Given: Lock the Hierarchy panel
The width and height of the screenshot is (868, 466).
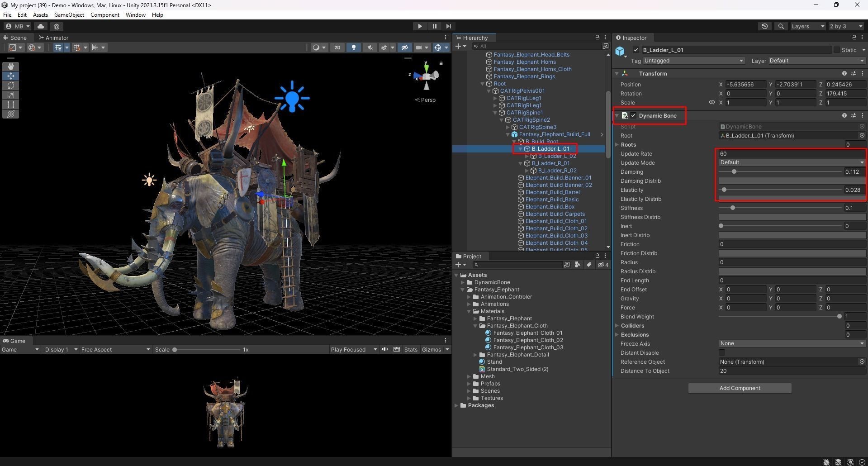Looking at the screenshot, I should coord(597,38).
